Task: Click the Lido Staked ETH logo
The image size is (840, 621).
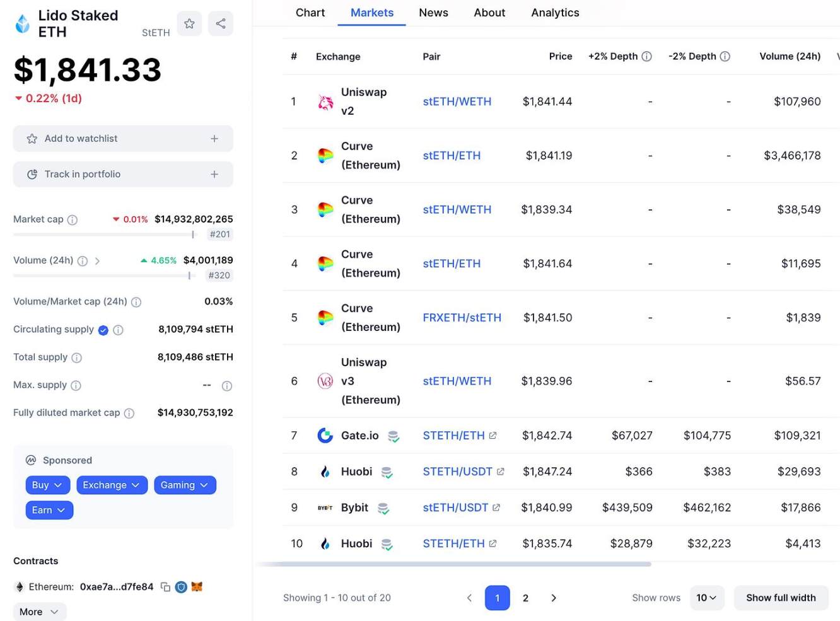Action: 23,23
